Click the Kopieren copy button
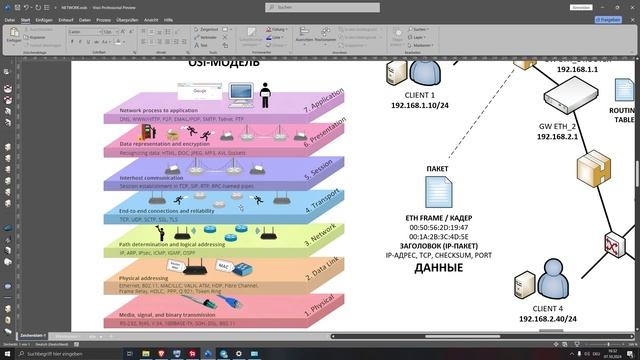This screenshot has width=640, height=360. pos(35,37)
